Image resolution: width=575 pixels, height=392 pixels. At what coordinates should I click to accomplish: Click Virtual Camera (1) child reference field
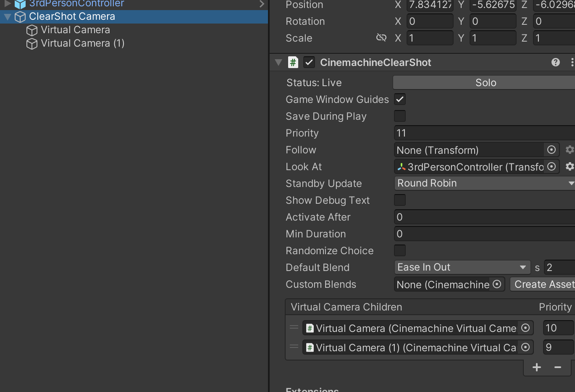point(410,347)
